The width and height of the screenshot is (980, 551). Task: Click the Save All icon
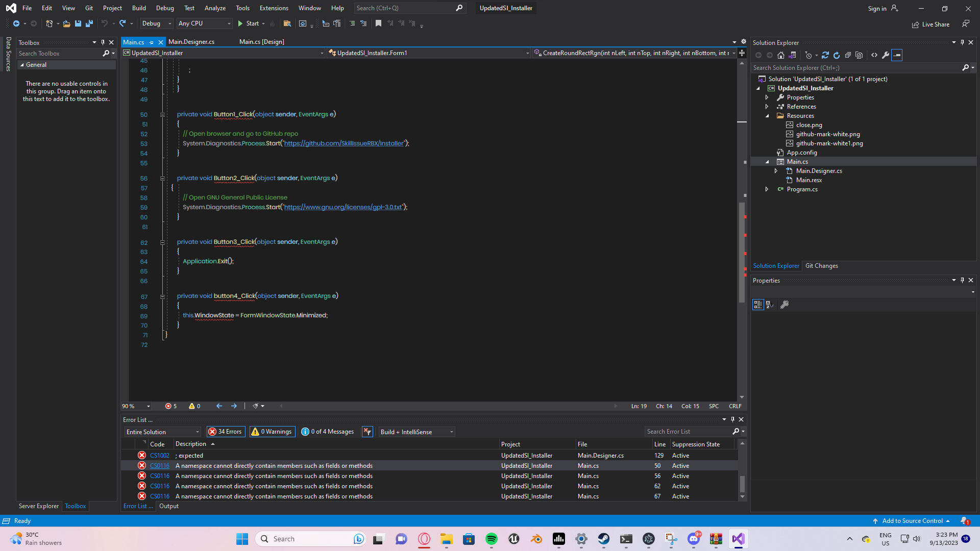pos(89,23)
